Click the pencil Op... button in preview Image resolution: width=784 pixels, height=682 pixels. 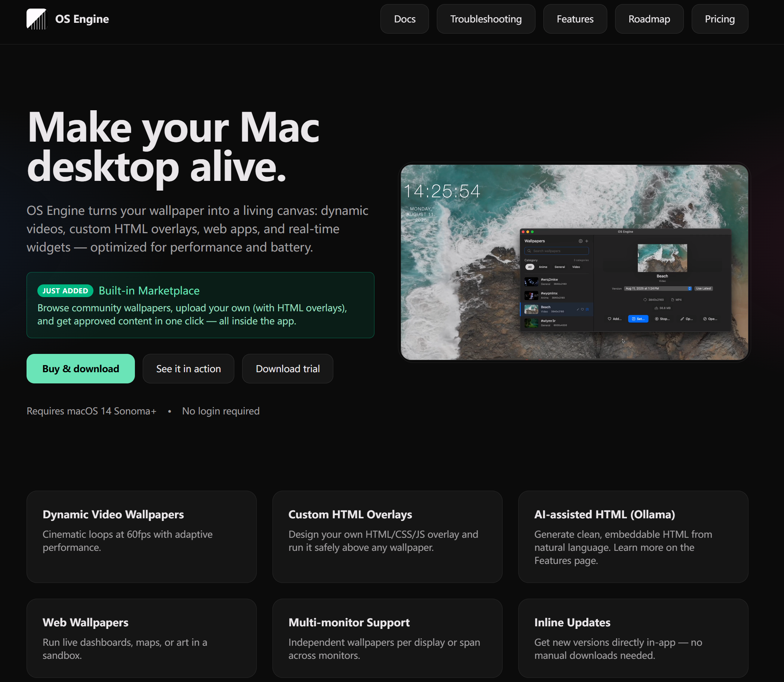pyautogui.click(x=686, y=319)
